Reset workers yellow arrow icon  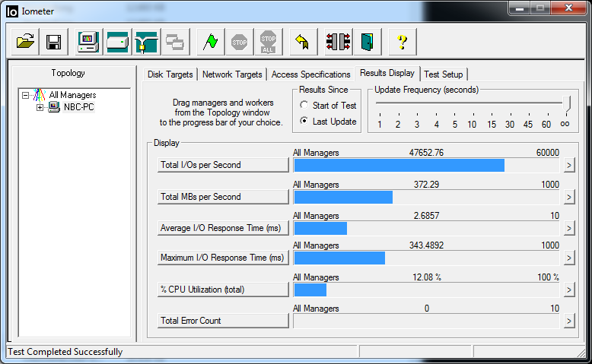pos(303,42)
